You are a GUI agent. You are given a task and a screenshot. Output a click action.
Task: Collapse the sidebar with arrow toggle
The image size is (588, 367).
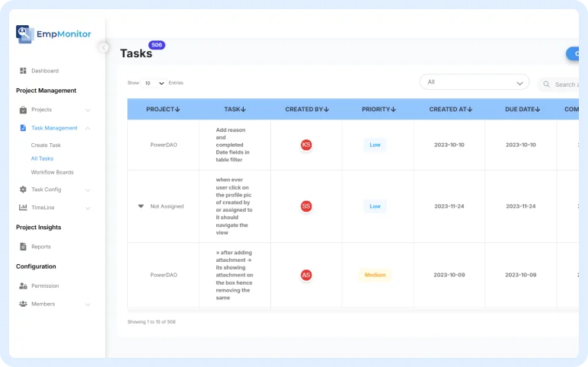[x=104, y=47]
